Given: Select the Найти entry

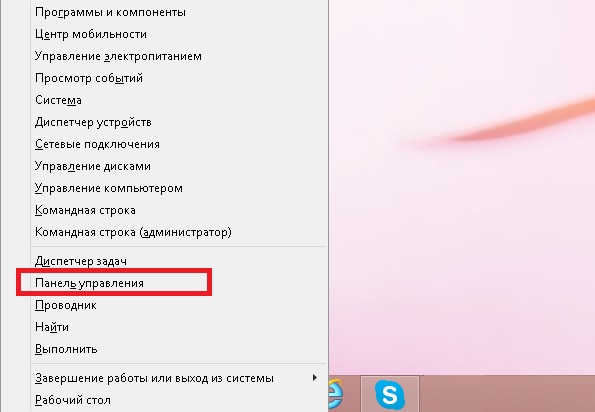Looking at the screenshot, I should point(178,327).
